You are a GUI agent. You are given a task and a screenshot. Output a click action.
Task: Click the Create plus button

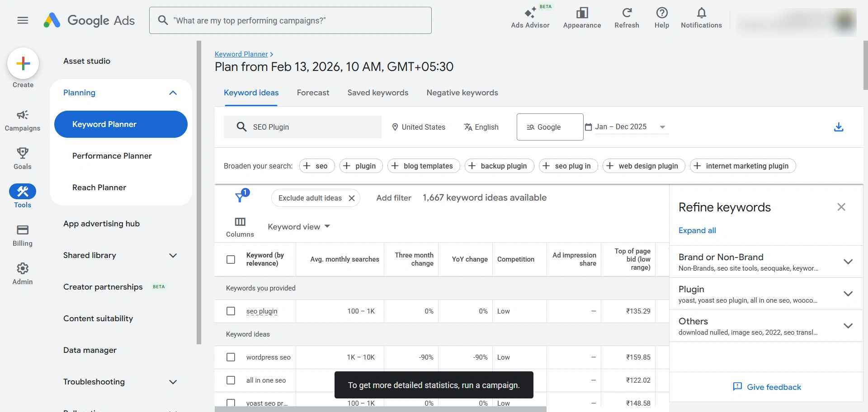(23, 63)
